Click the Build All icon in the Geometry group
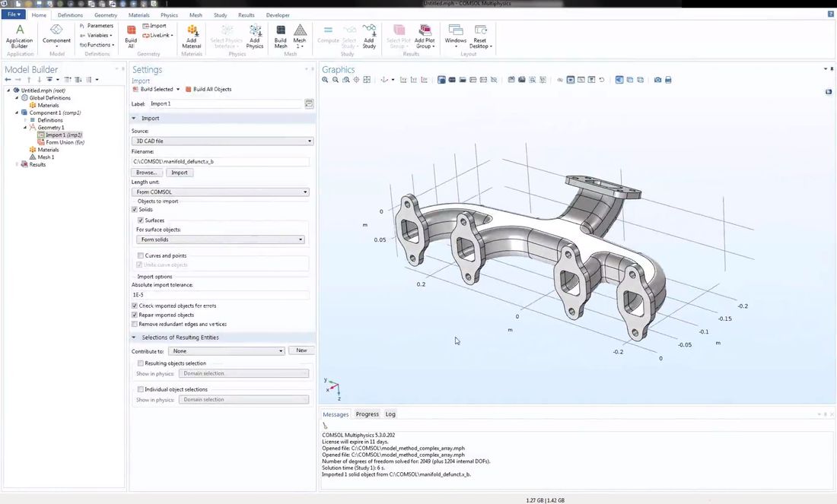 (131, 34)
